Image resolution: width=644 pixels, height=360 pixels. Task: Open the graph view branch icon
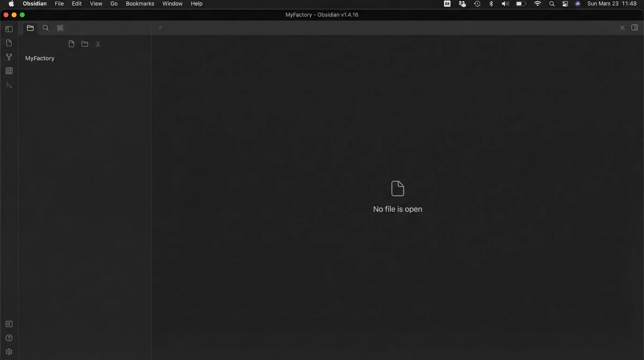click(9, 57)
